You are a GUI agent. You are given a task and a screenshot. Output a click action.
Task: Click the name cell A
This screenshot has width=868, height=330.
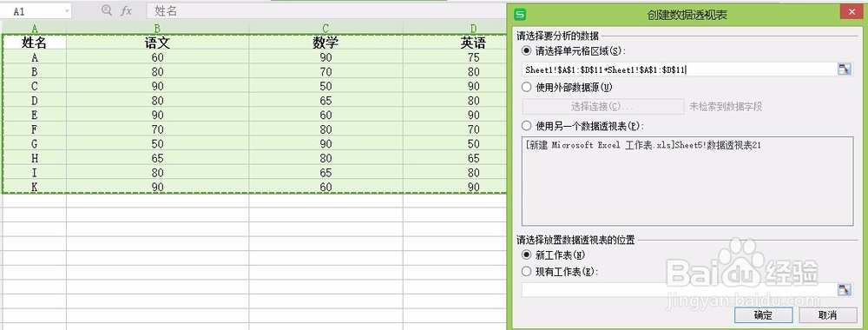pyautogui.click(x=35, y=57)
